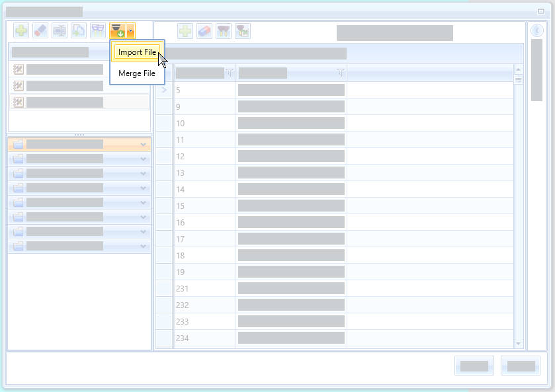The image size is (555, 392).
Task: Click the eraser icon in left toolbar
Action: 40,30
